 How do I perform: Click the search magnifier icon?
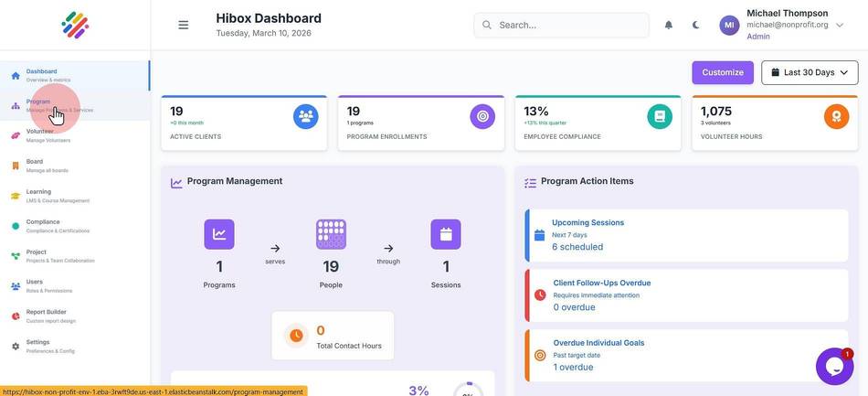pos(487,25)
